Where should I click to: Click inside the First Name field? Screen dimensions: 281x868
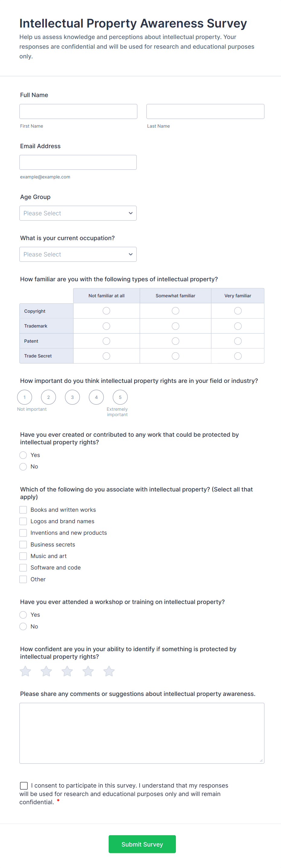pyautogui.click(x=78, y=111)
